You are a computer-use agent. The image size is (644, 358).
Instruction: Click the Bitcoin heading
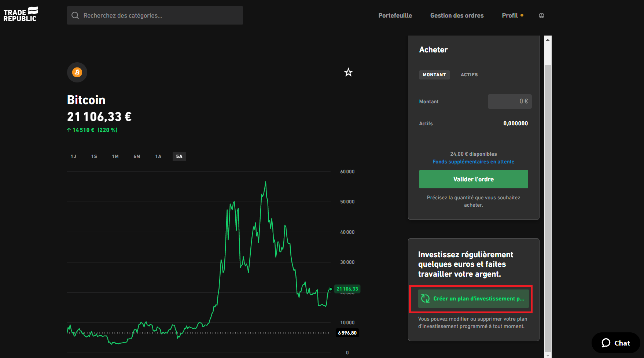tap(86, 100)
